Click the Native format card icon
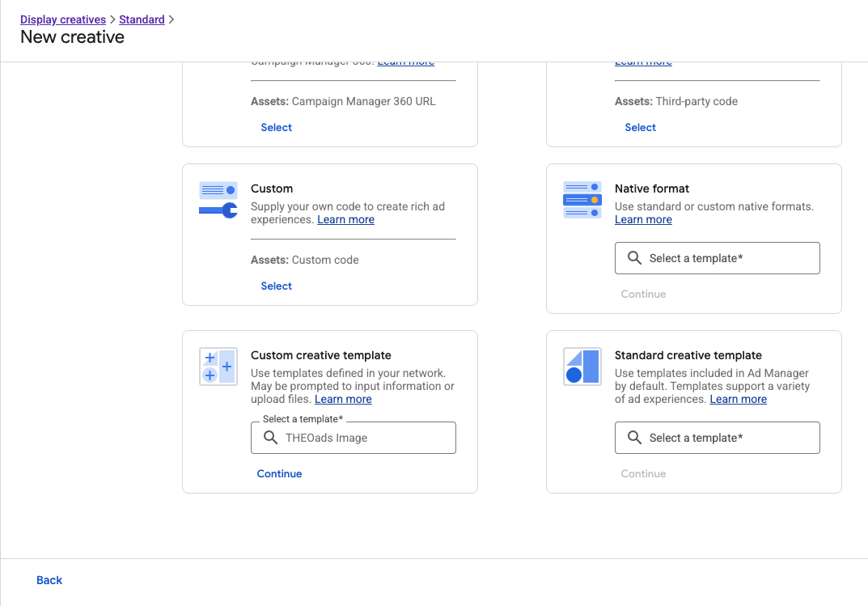Viewport: 868px width, 606px height. [x=582, y=201]
